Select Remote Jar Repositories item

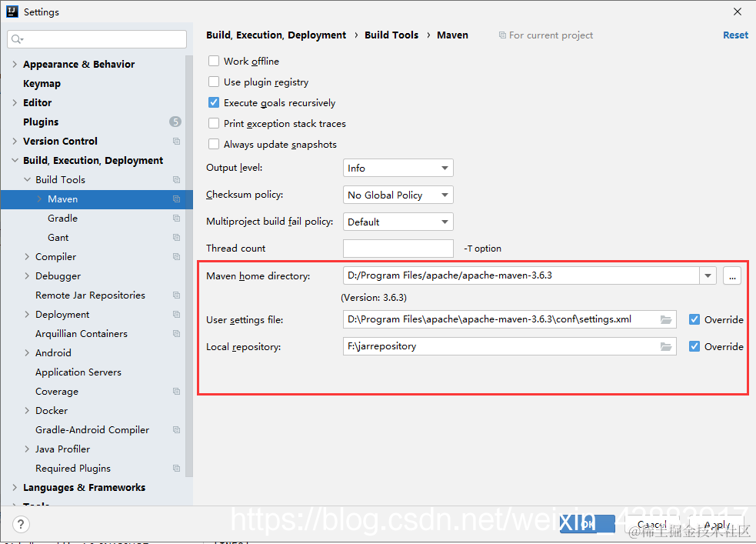click(x=90, y=295)
